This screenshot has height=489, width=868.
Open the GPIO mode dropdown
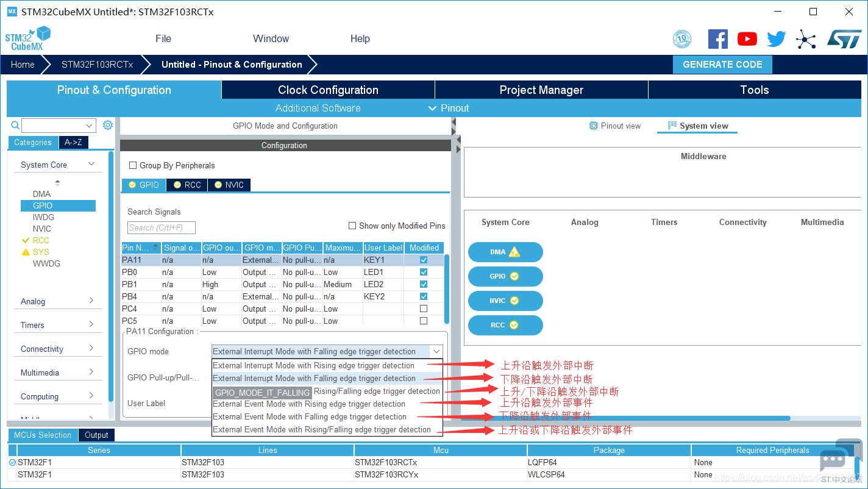click(x=327, y=351)
